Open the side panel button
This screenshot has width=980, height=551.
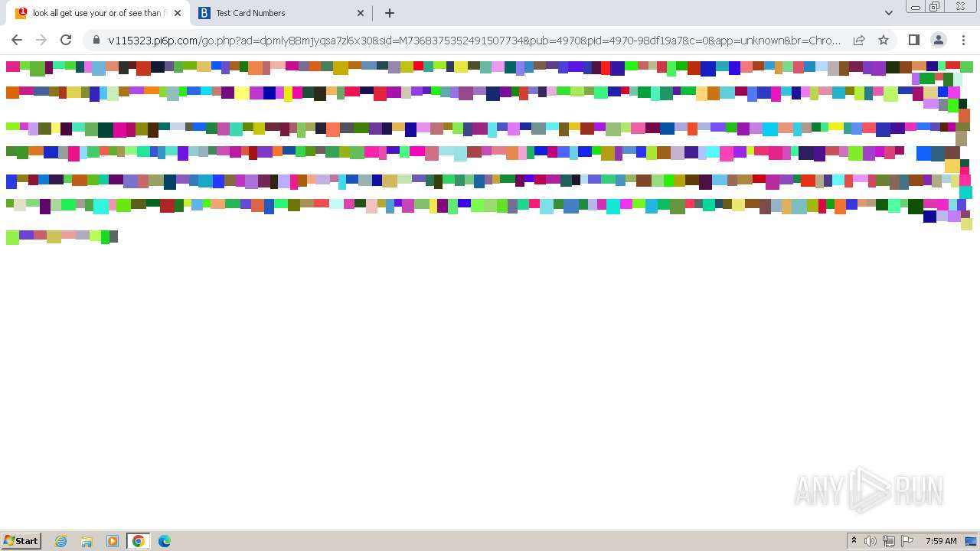click(913, 40)
